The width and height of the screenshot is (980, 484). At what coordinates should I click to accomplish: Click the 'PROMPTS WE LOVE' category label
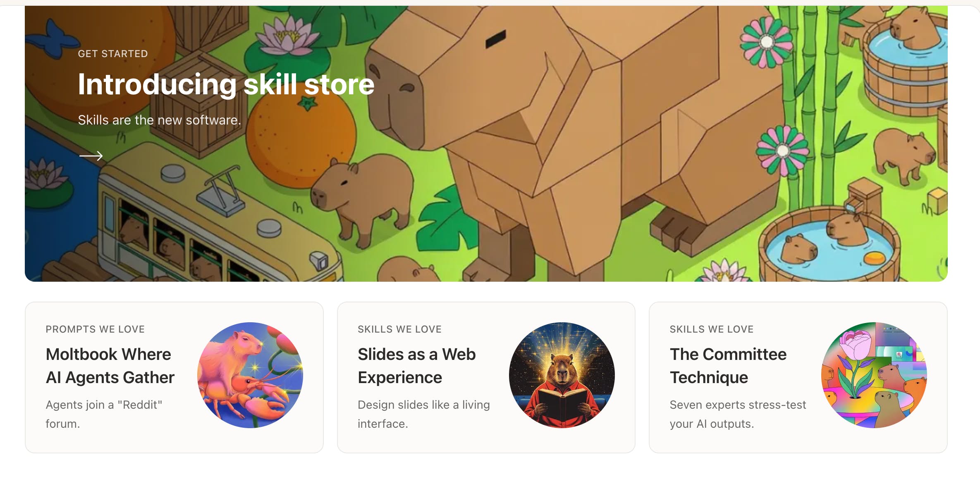[x=95, y=329]
